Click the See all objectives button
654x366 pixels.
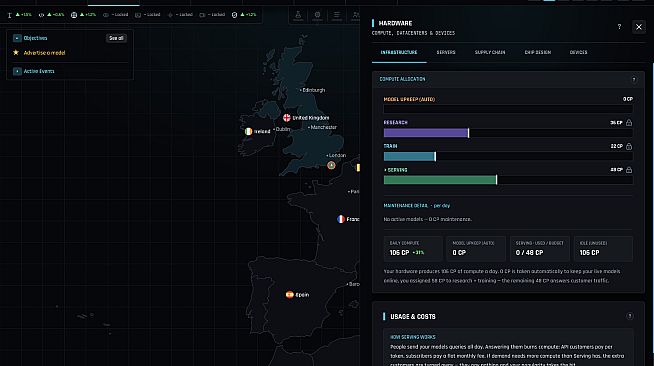pos(116,38)
